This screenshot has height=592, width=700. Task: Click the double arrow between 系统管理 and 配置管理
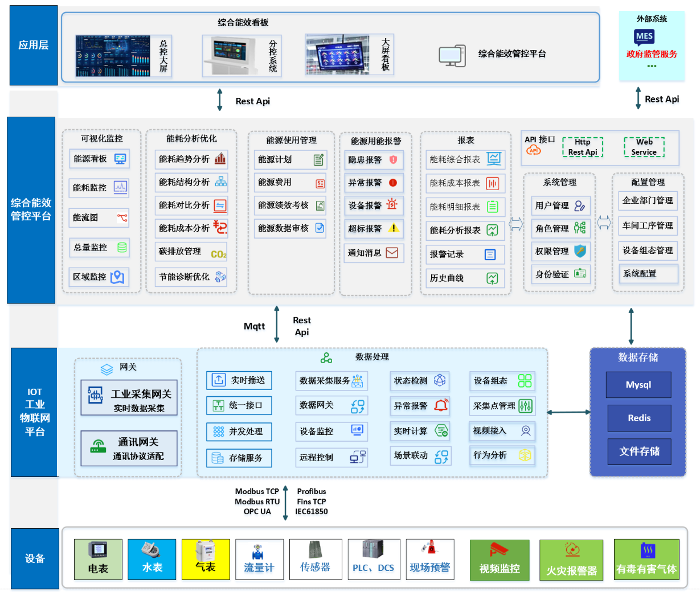(604, 223)
